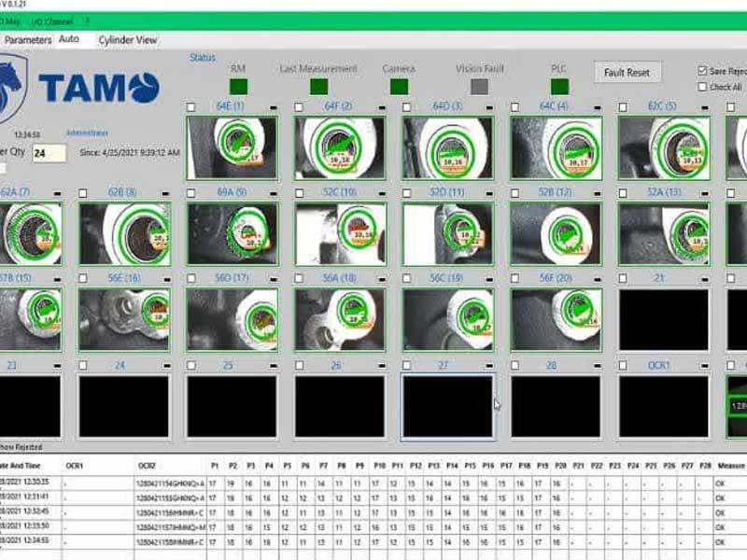Collapse the 64E (1) camera tile

click(x=274, y=107)
